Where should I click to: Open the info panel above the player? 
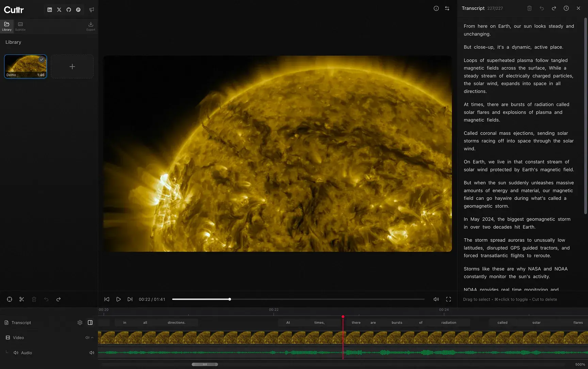436,9
